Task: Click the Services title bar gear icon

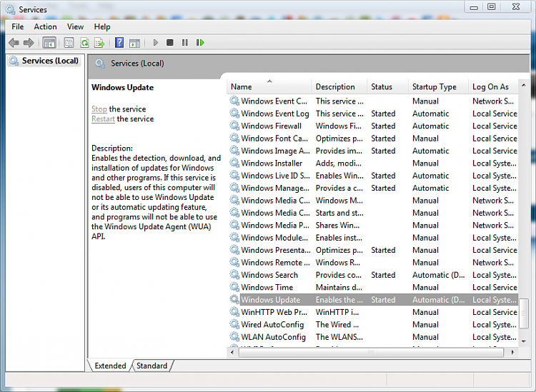Action: (x=11, y=9)
